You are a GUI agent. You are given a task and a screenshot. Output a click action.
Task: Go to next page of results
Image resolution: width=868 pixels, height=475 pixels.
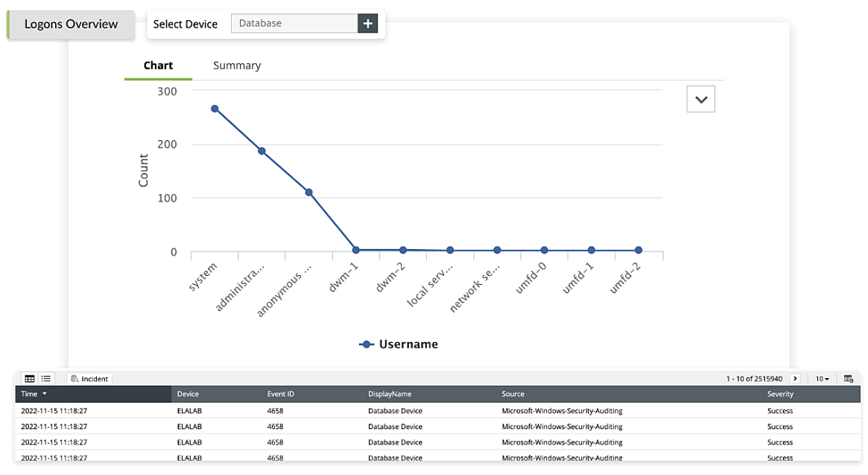793,379
